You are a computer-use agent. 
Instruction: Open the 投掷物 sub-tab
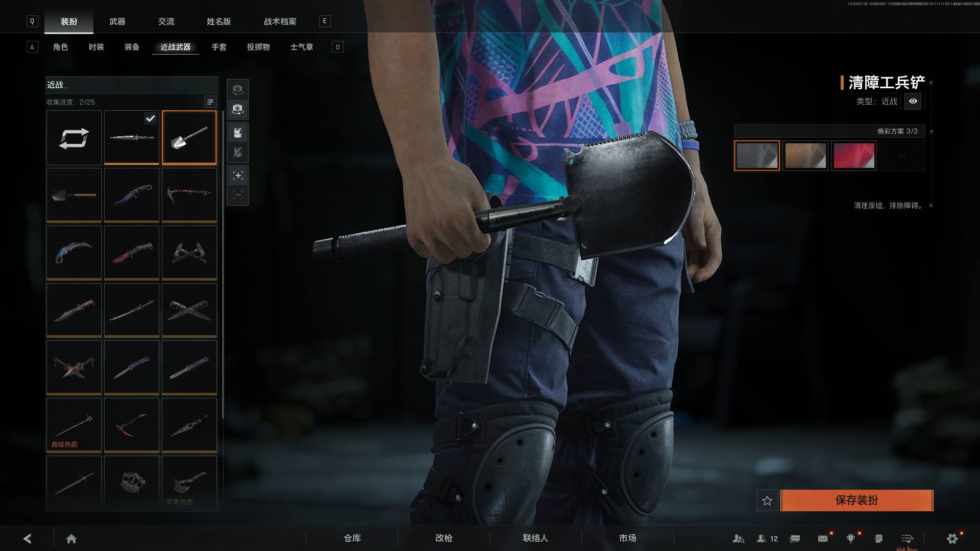[x=258, y=47]
